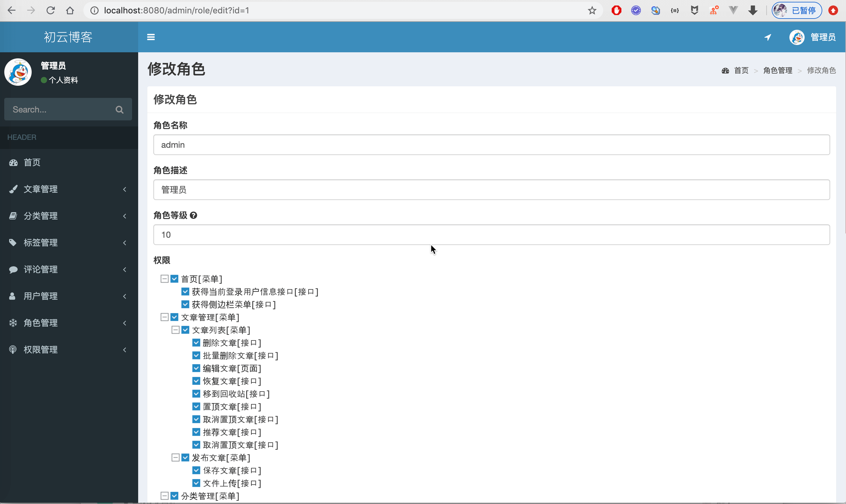Uncheck the 文件上传[接口] permission checkbox
846x504 pixels.
click(x=196, y=483)
